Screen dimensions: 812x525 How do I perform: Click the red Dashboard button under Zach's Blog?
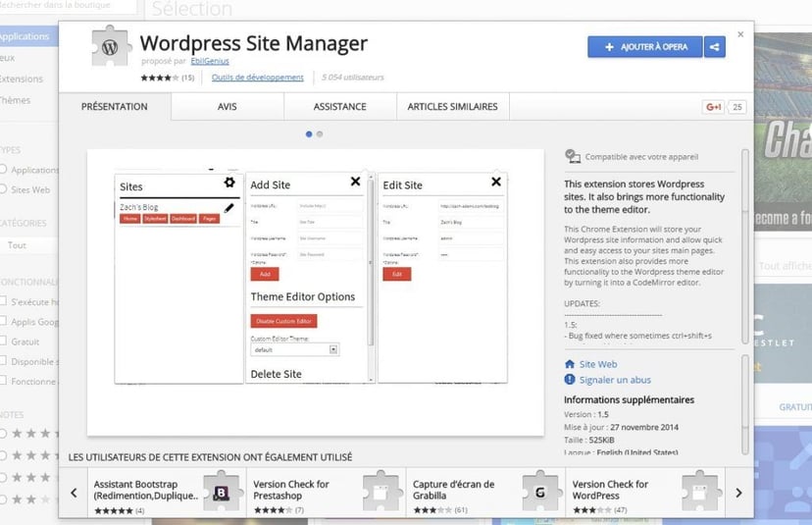point(183,219)
